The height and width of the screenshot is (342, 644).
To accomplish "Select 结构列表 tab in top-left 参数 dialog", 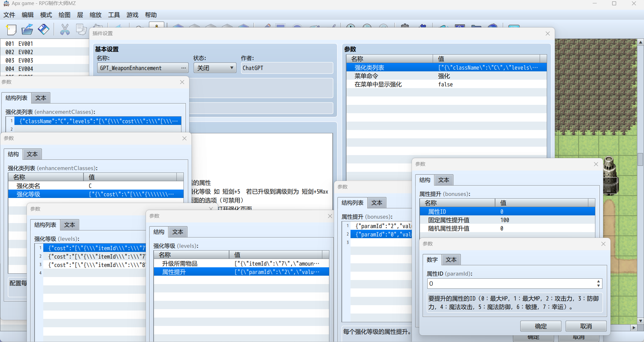I will [x=16, y=98].
